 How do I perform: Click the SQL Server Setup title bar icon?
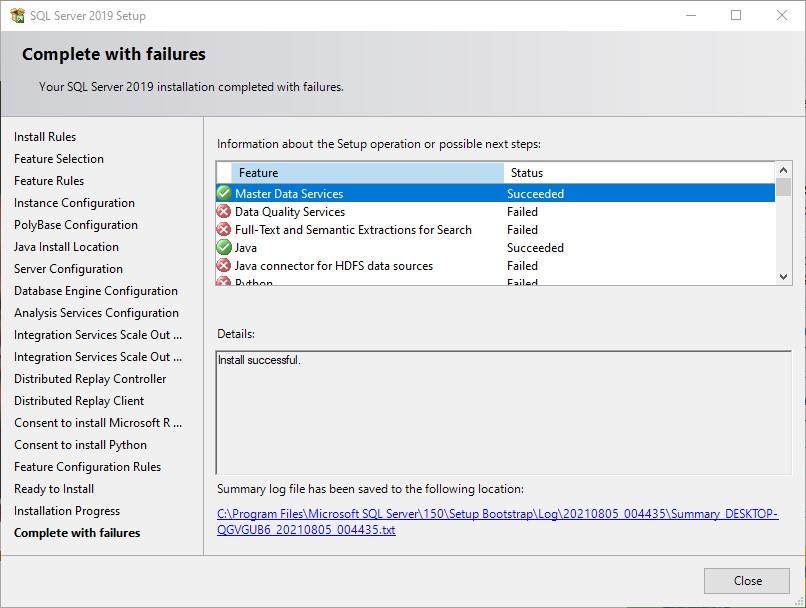coord(17,15)
